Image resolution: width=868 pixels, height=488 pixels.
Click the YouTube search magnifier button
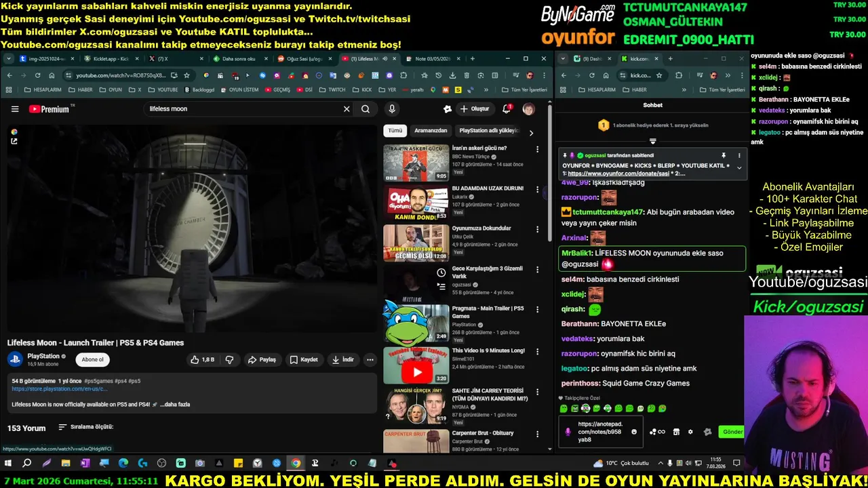coord(366,109)
